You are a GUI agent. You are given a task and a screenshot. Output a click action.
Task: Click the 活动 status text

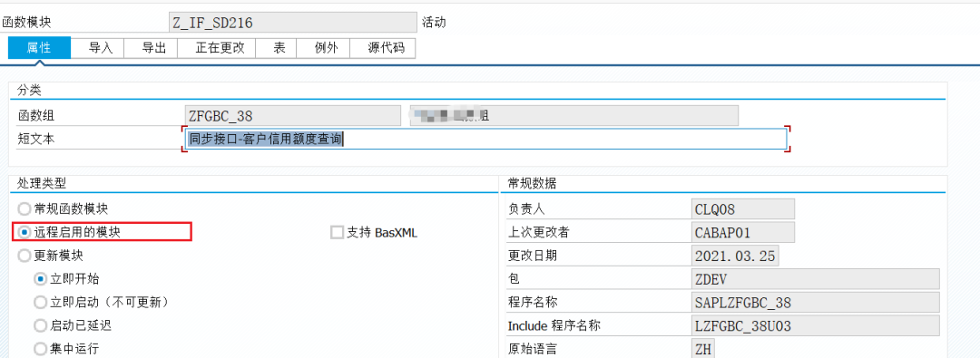(x=435, y=23)
